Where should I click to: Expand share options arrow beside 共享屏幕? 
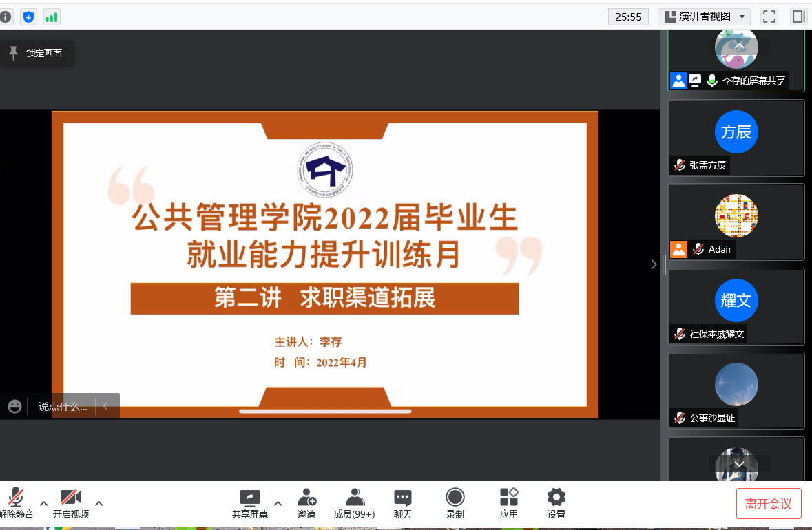click(x=278, y=502)
